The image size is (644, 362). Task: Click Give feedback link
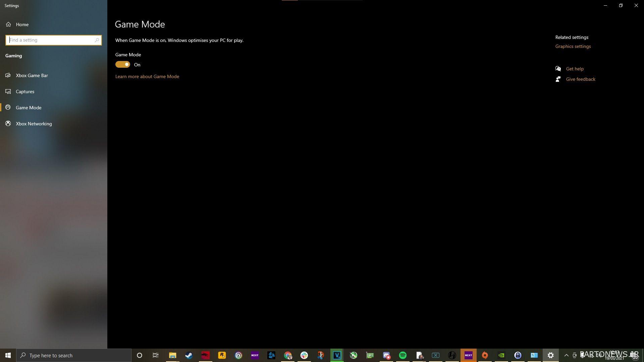pos(581,79)
